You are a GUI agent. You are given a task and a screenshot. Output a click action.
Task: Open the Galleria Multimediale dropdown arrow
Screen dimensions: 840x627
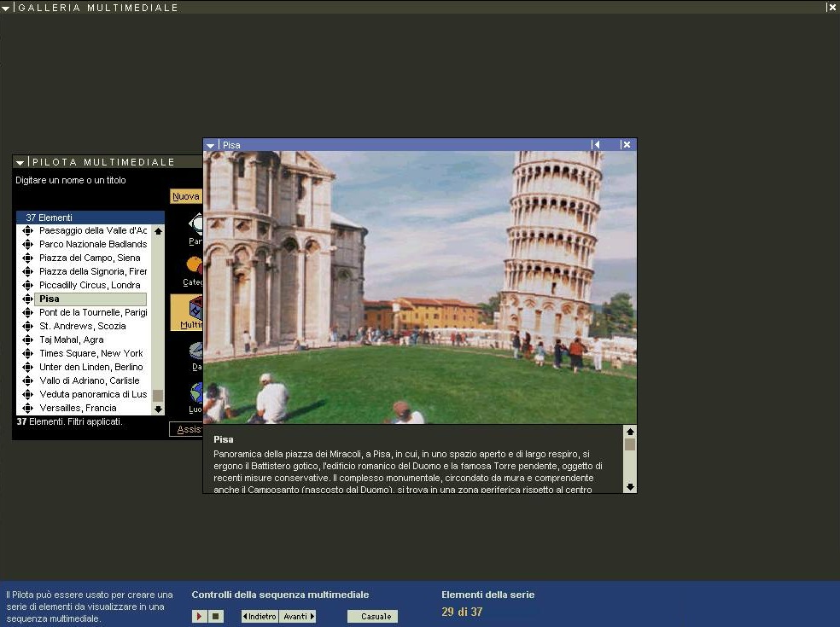coord(7,8)
